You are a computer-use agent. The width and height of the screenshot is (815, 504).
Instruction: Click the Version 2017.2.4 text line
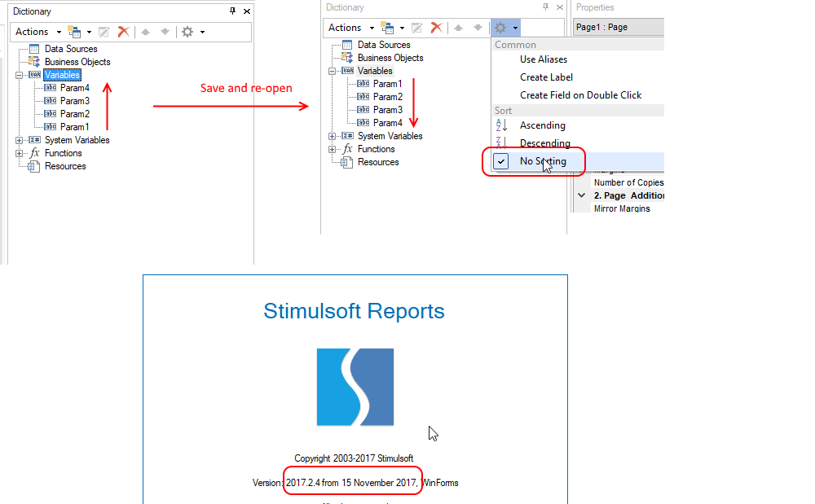tap(355, 483)
